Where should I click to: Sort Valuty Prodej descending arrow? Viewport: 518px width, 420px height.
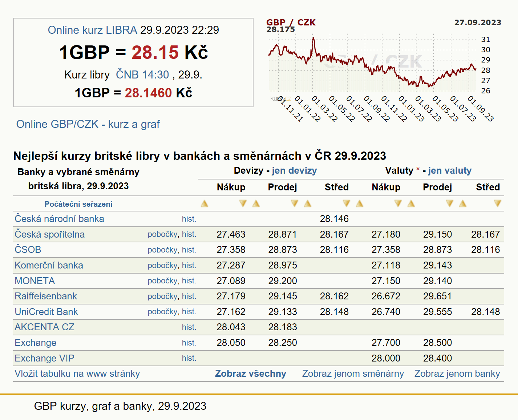pyautogui.click(x=449, y=203)
